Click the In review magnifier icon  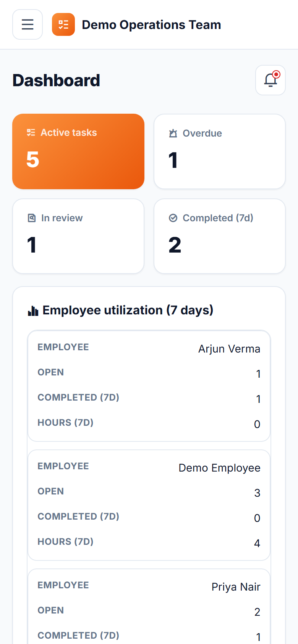32,218
